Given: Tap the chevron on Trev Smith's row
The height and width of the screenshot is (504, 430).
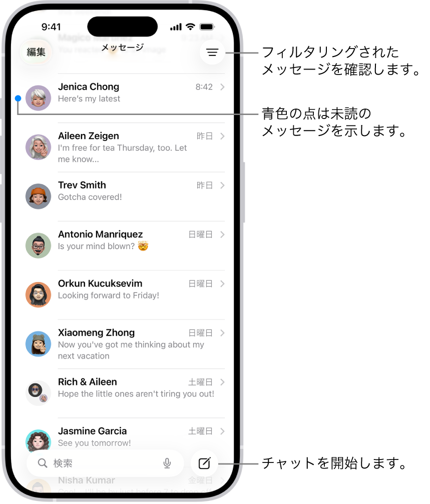Looking at the screenshot, I should click(222, 185).
